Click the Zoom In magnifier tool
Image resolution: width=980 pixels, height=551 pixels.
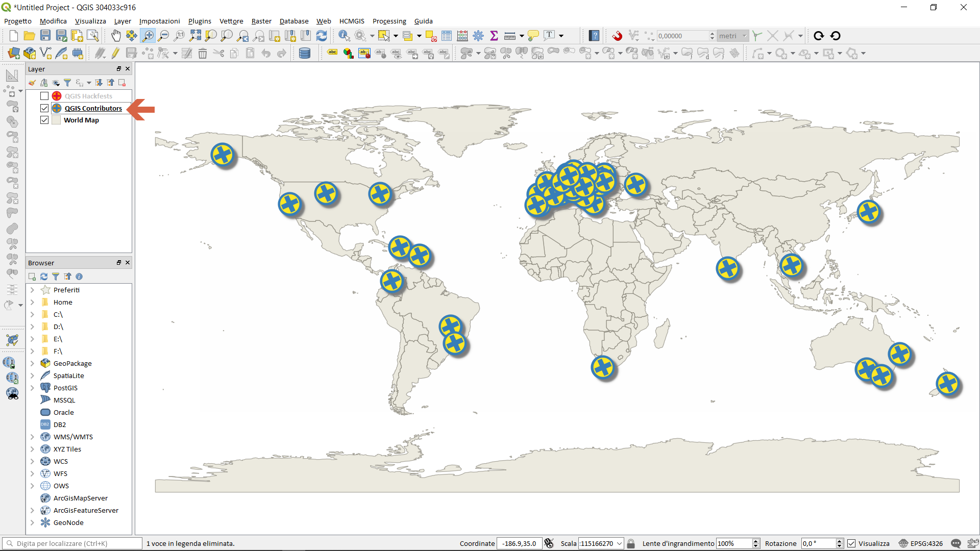(x=148, y=36)
